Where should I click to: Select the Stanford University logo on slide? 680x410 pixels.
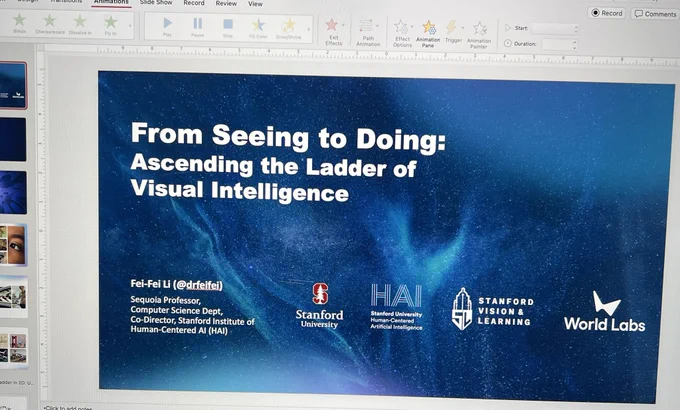(320, 306)
